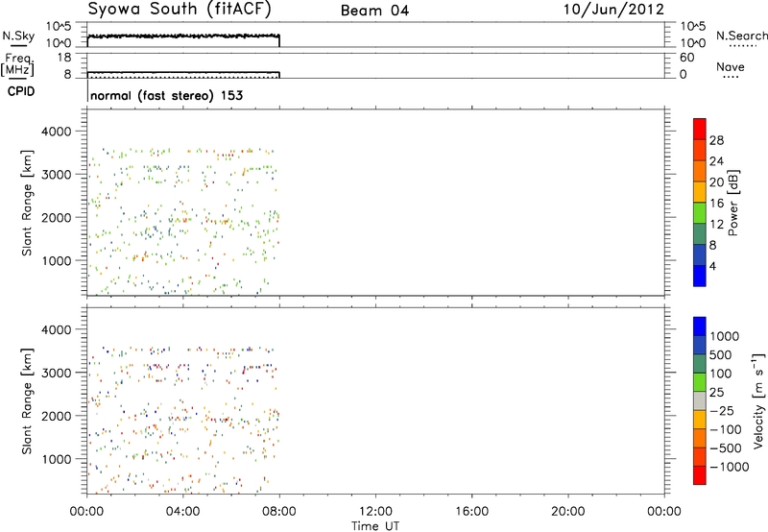
Task: Click the '25' velocity colorbar label
Action: coord(717,393)
